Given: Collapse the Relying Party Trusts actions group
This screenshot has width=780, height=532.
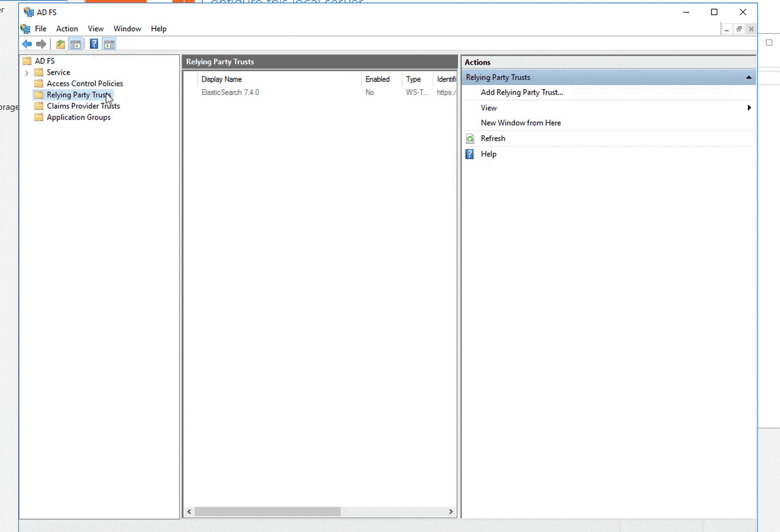Looking at the screenshot, I should point(748,77).
